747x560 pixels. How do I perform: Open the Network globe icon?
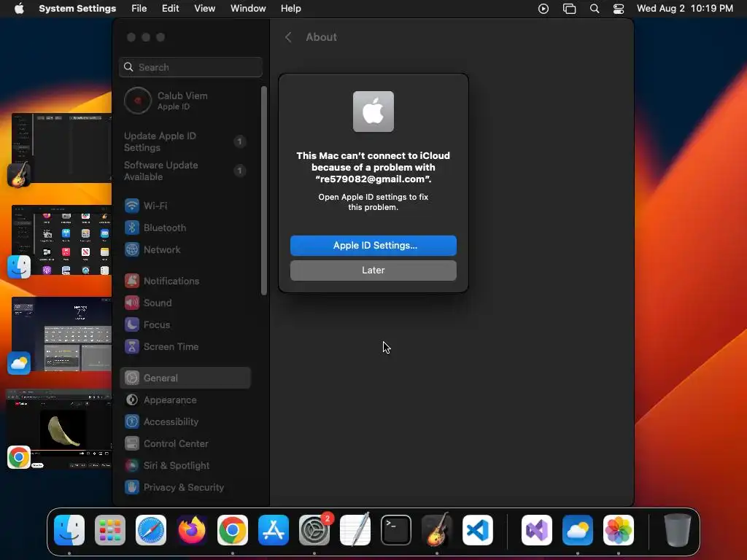coord(132,249)
